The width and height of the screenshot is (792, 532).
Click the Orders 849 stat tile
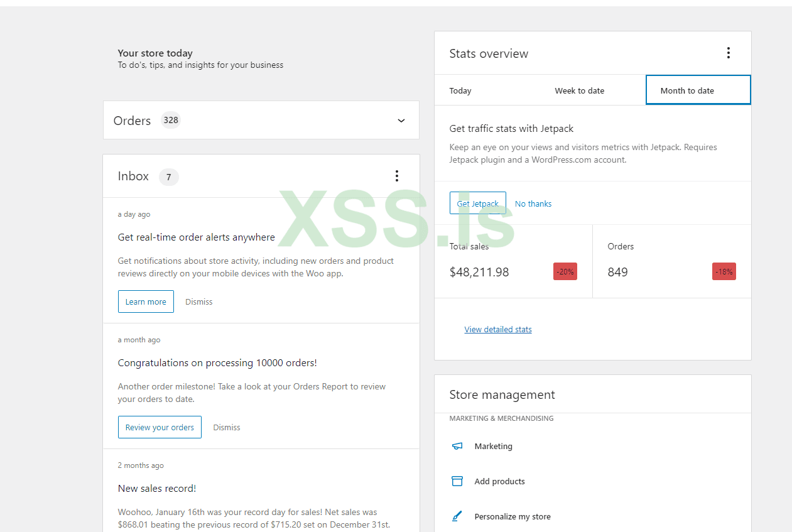(x=671, y=261)
